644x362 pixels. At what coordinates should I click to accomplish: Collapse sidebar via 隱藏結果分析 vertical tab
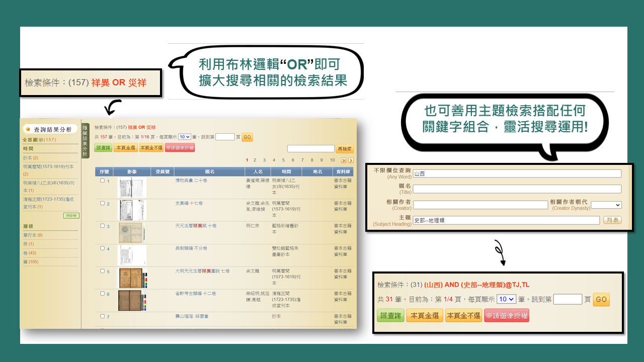(85, 141)
